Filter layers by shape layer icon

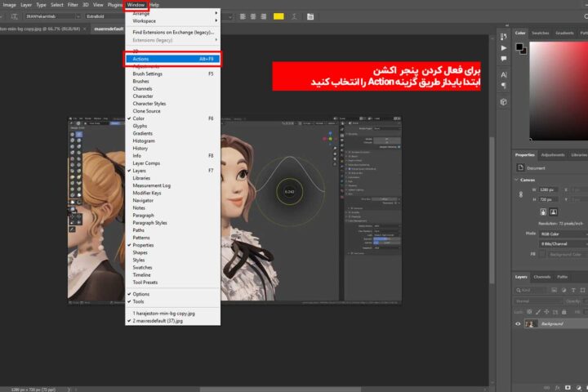pos(582,290)
